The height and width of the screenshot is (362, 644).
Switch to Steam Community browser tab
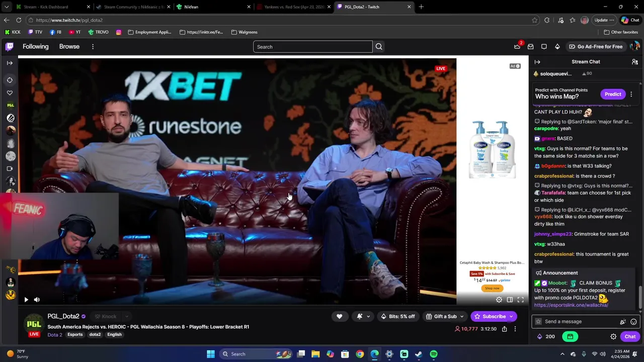coord(133,7)
